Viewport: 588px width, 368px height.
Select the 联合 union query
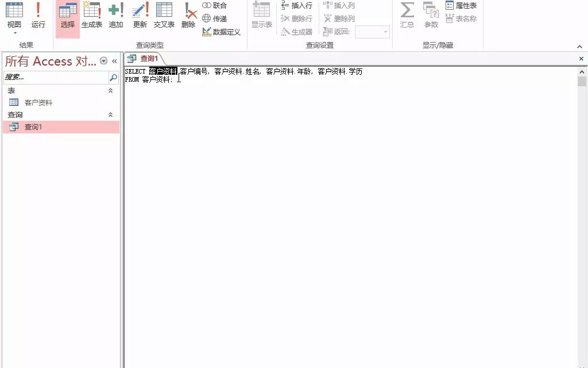coord(215,6)
